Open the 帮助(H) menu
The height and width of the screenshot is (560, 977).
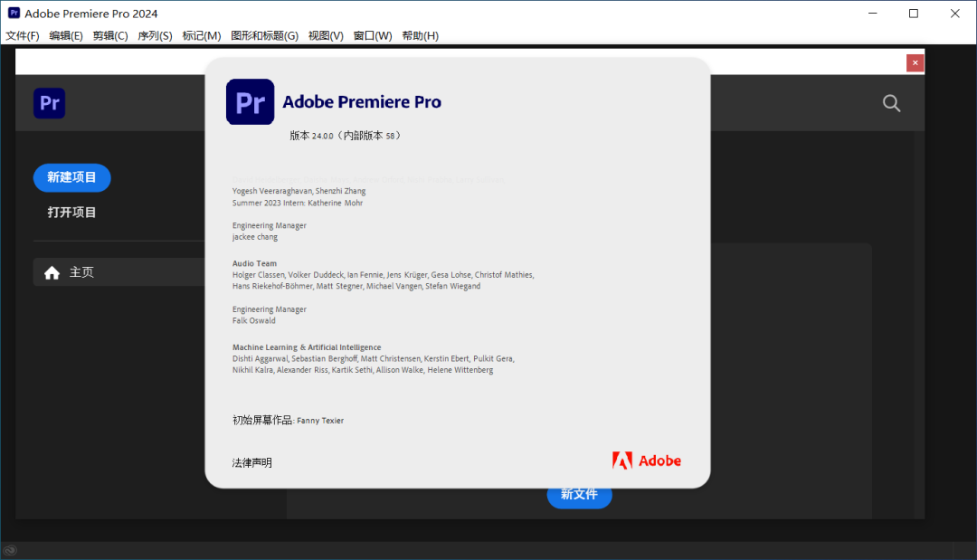pyautogui.click(x=421, y=35)
